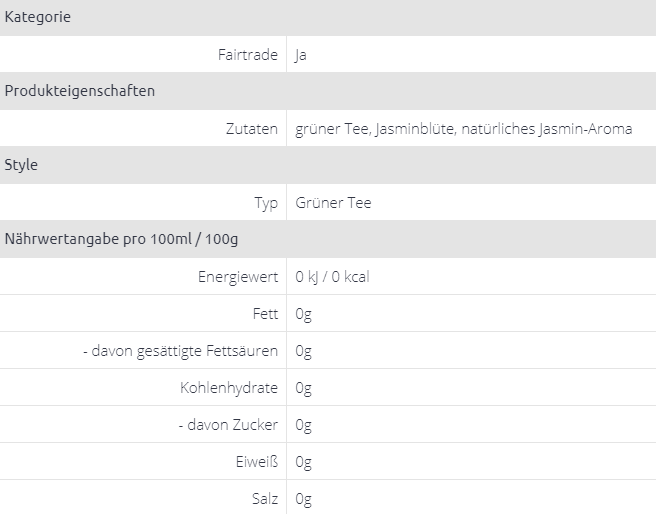Click the Style section header
The height and width of the screenshot is (514, 656).
(22, 165)
